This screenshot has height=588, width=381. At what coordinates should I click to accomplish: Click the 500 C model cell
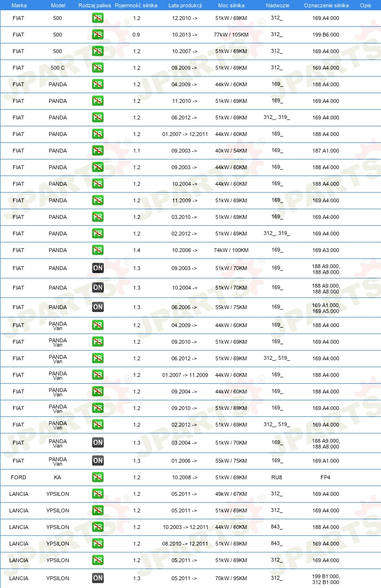[57, 68]
